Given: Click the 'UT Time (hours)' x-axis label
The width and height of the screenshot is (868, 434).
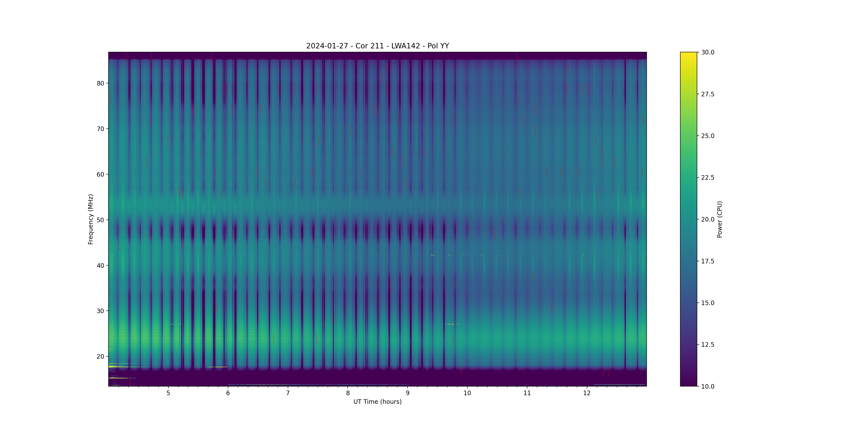Looking at the screenshot, I should 377,402.
